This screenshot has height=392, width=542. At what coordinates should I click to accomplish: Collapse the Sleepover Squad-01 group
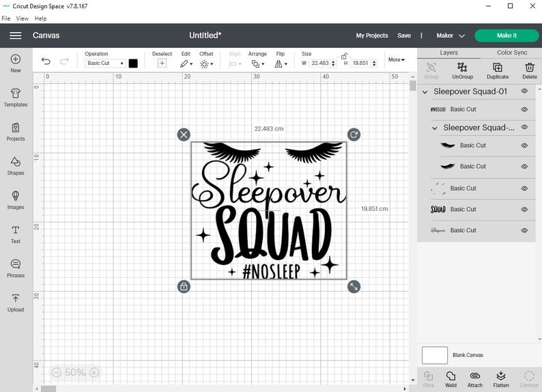(425, 92)
